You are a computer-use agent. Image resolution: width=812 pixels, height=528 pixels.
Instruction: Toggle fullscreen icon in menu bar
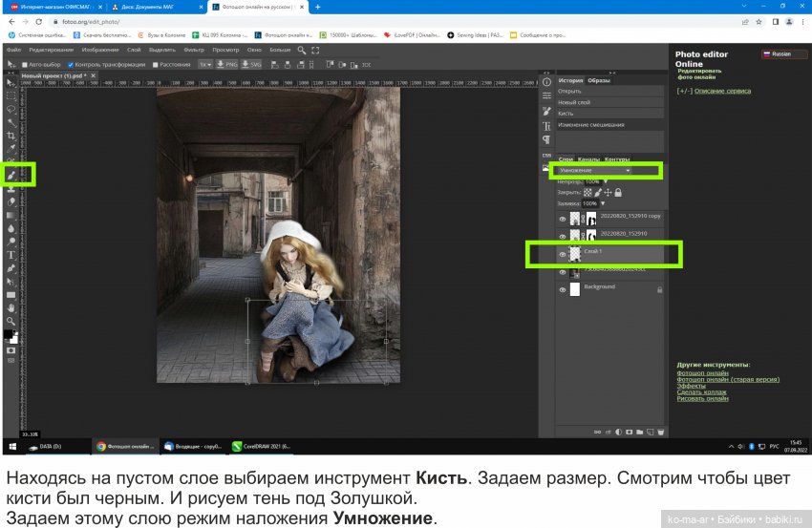(315, 51)
